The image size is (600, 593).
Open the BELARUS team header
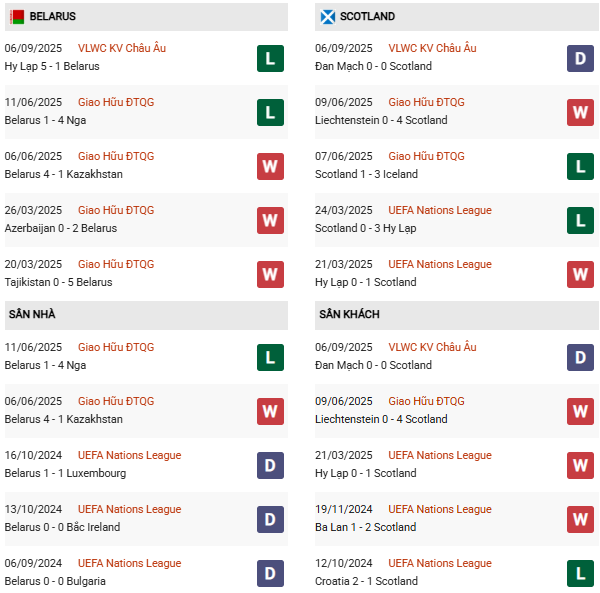pyautogui.click(x=53, y=17)
